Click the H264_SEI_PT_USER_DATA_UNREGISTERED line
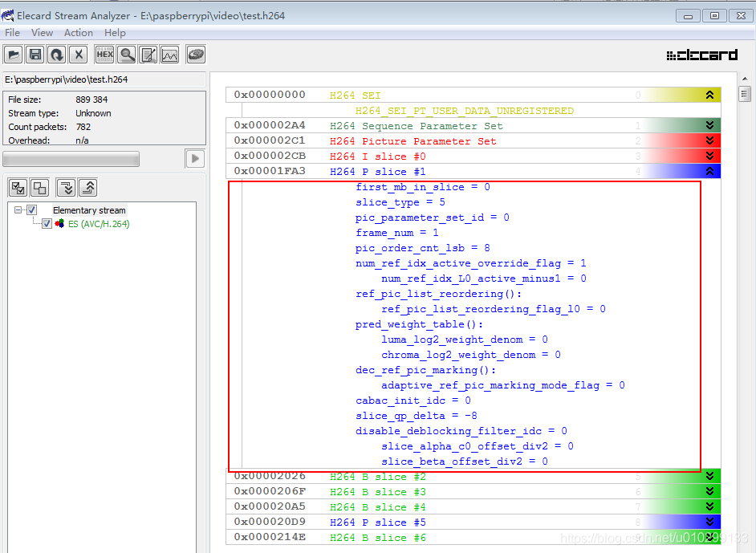Image resolution: width=756 pixels, height=553 pixels. click(x=465, y=111)
